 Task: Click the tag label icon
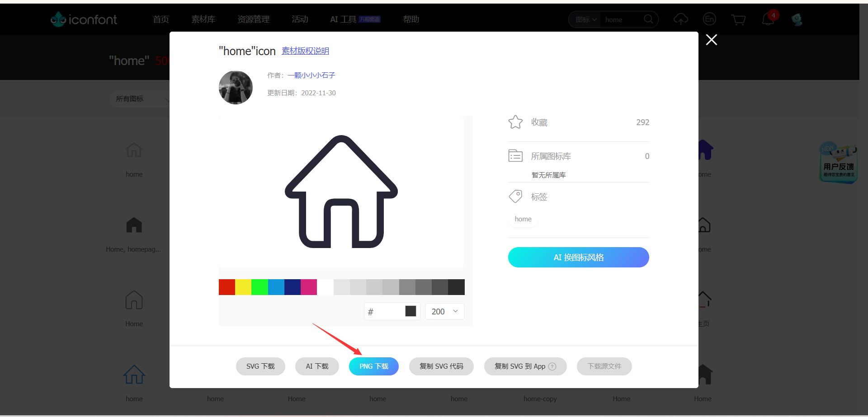(515, 197)
